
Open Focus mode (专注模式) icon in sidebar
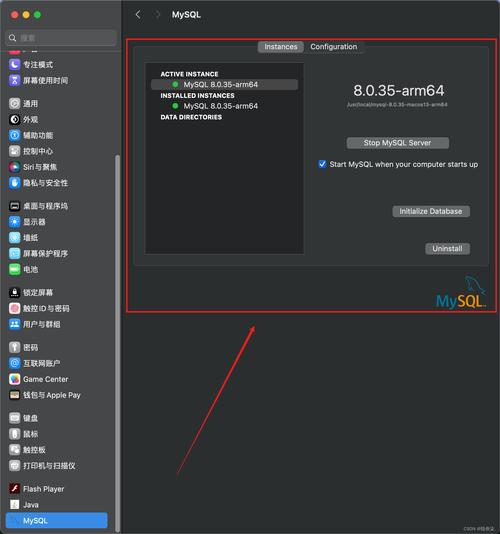[14, 64]
